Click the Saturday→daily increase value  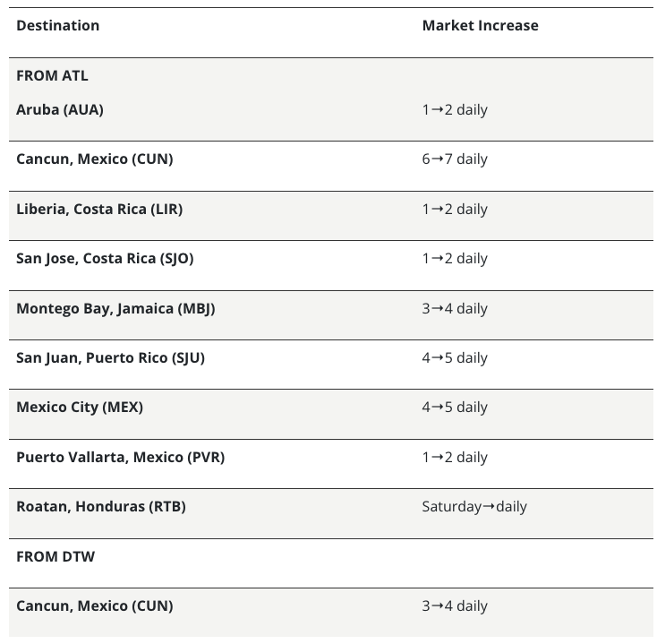474,507
